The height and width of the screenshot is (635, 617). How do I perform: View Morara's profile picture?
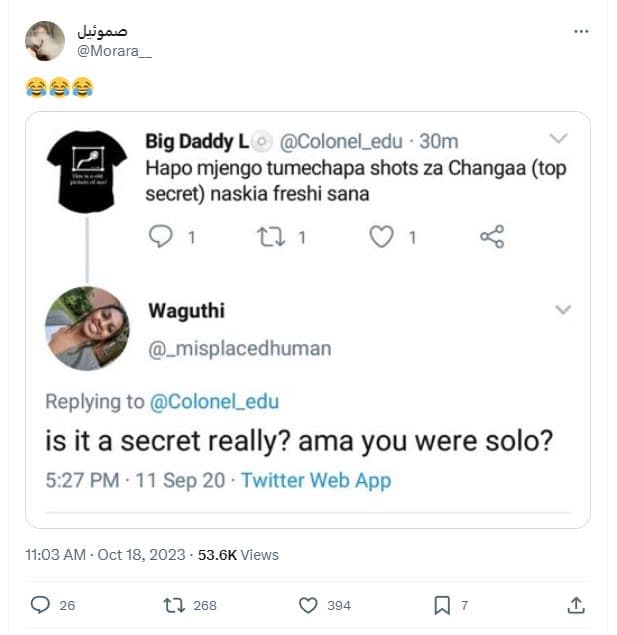[45, 41]
